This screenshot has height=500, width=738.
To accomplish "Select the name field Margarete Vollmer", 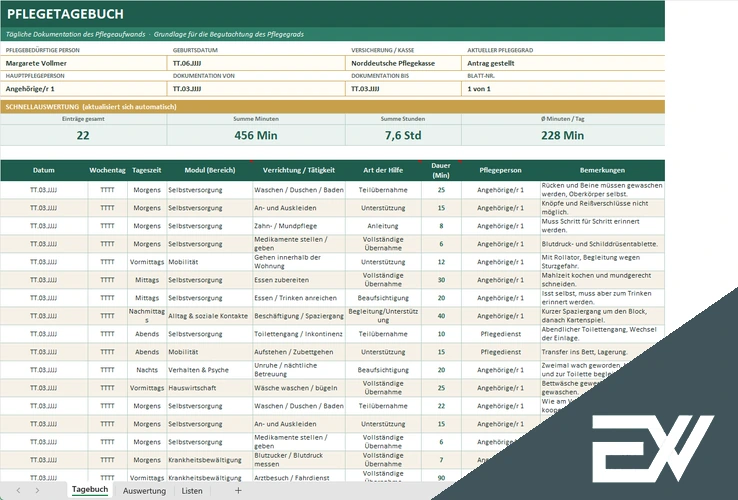I will point(84,63).
